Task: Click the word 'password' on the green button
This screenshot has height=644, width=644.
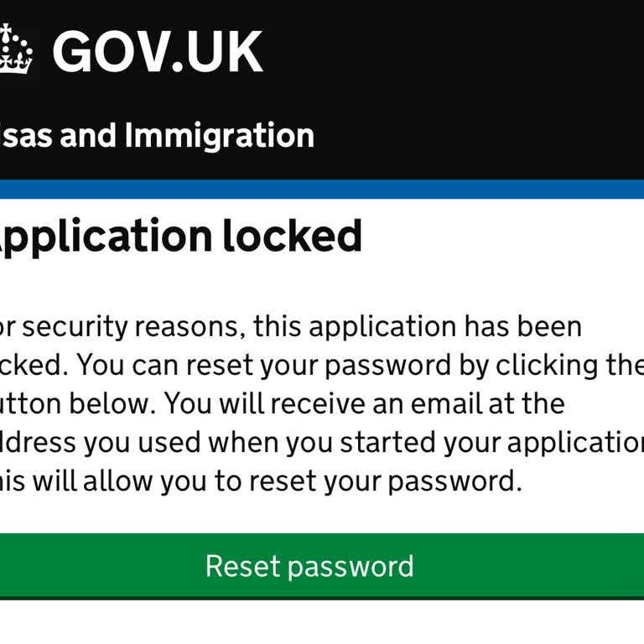Action: coord(350,566)
